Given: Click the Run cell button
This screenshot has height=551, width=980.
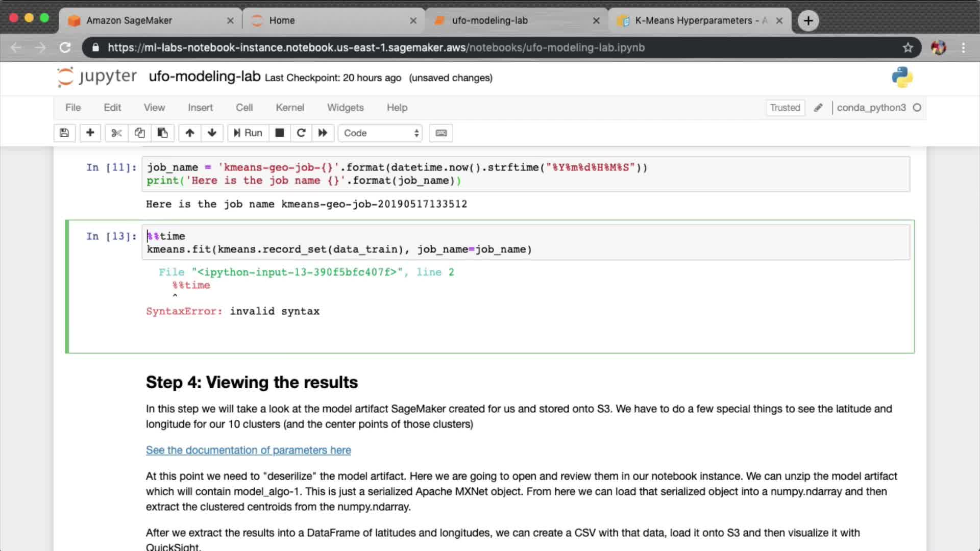Looking at the screenshot, I should (248, 133).
